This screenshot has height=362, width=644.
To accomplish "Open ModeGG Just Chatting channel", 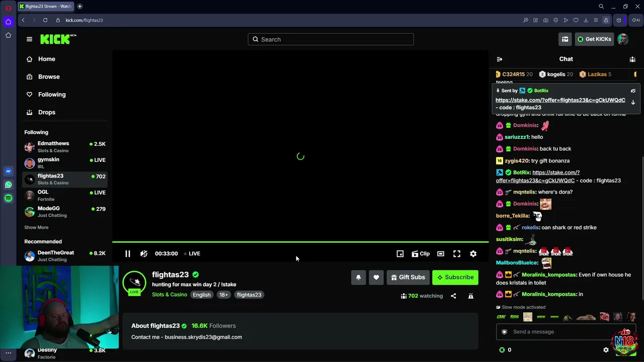I will pyautogui.click(x=65, y=212).
